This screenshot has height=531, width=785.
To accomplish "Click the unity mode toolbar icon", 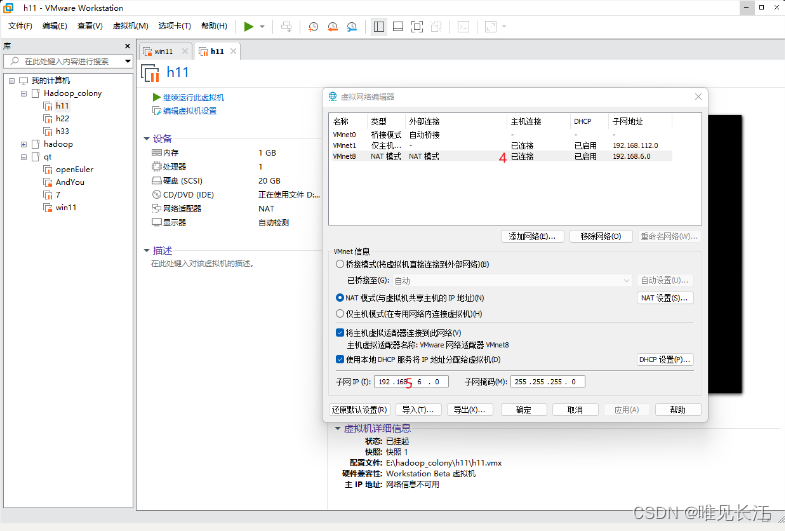I will (x=436, y=27).
